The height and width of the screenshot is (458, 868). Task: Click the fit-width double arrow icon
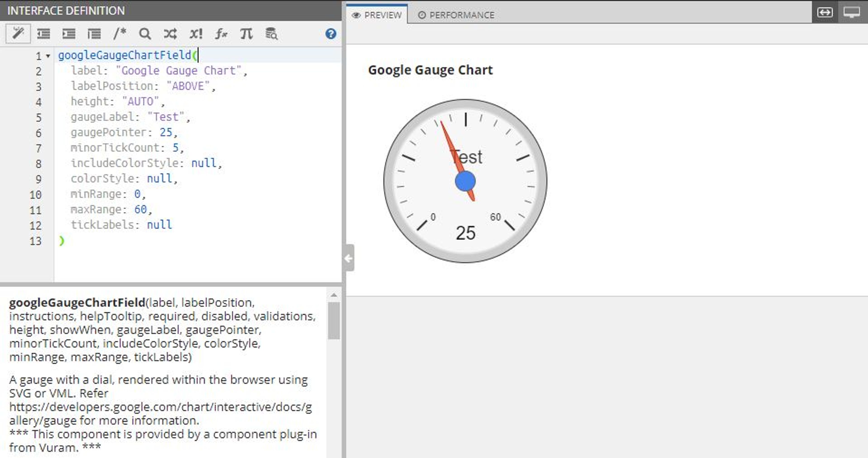click(x=825, y=12)
